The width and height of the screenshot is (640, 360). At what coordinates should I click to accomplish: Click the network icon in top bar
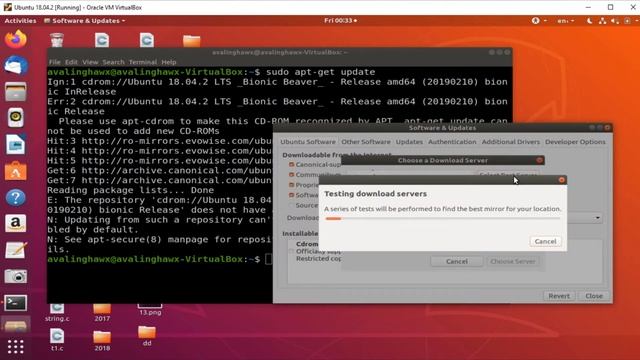tap(602, 20)
